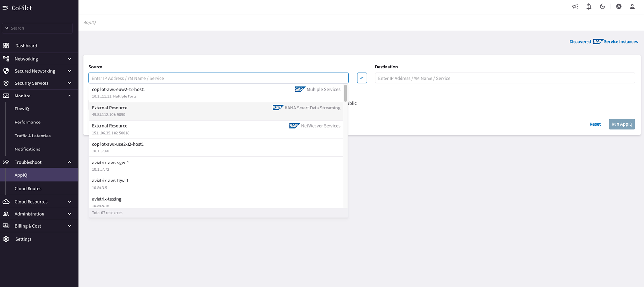Viewport: 644px width, 287px height.
Task: Select the Settings sidebar icon
Action: 6,238
